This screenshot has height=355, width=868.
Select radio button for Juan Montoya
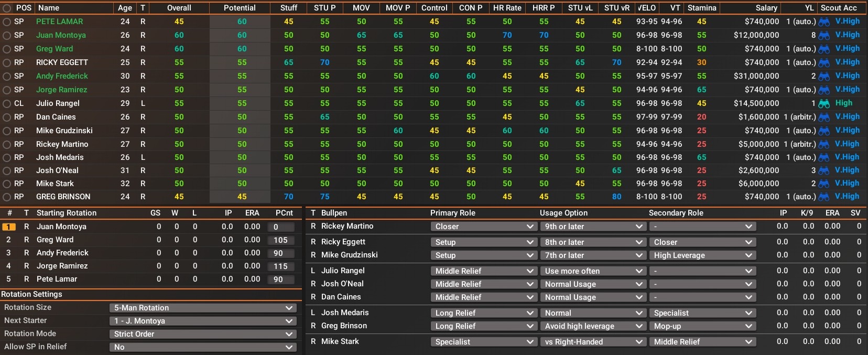[7, 36]
